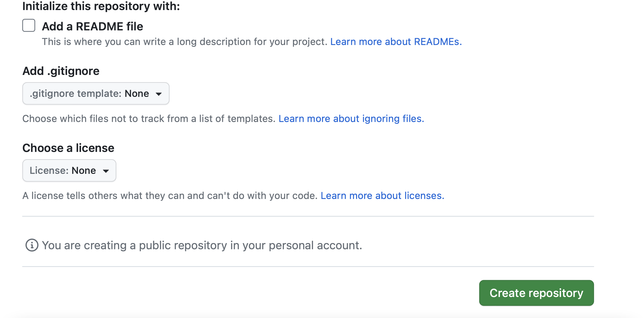Click the "Choose a license" section heading
Viewport: 644px width, 318px height.
(68, 148)
